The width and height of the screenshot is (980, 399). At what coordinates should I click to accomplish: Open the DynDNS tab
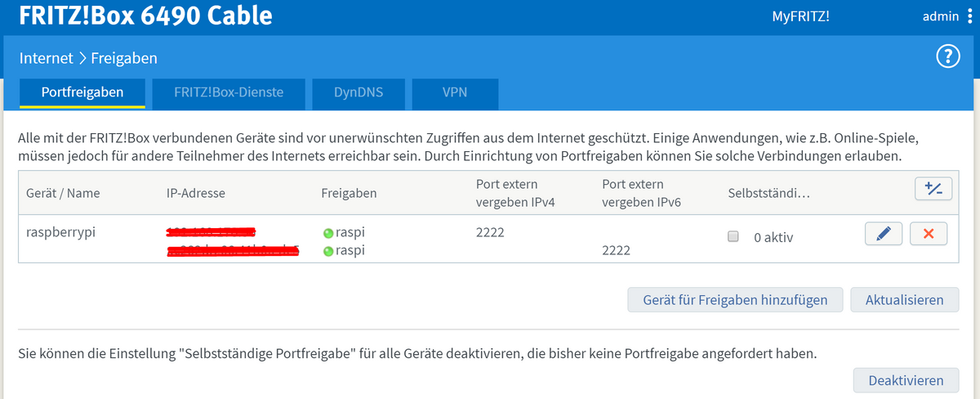(x=359, y=92)
